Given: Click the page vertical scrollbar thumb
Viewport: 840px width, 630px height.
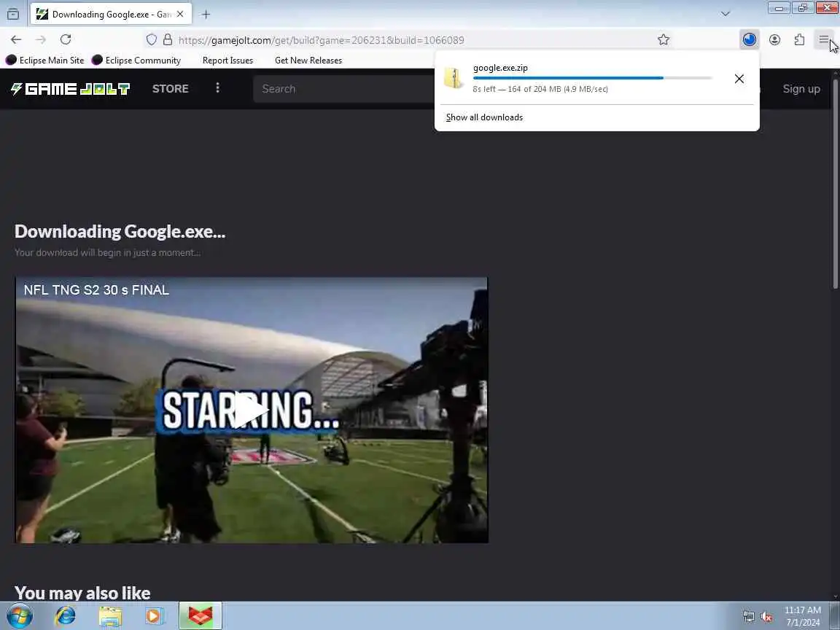Looking at the screenshot, I should pyautogui.click(x=836, y=184).
